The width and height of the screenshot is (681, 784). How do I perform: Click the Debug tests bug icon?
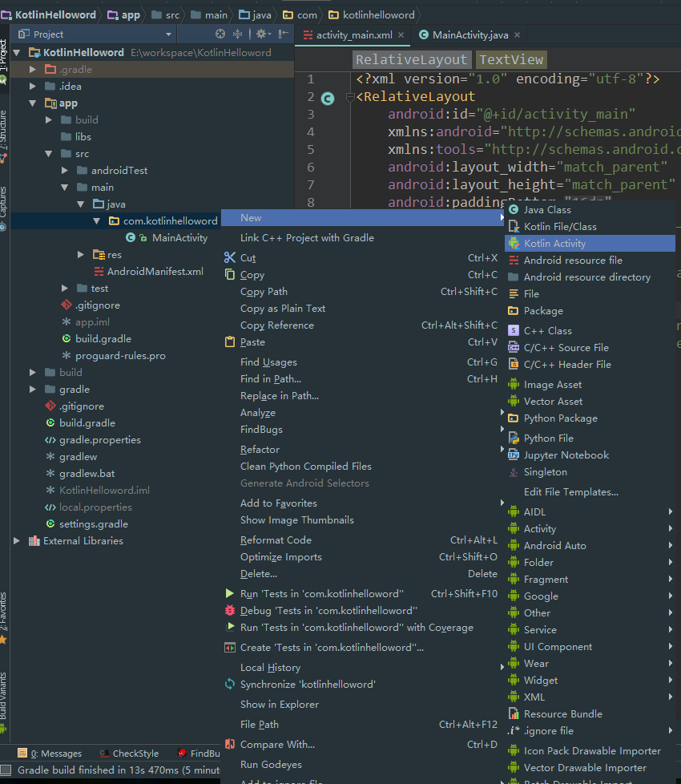(230, 611)
